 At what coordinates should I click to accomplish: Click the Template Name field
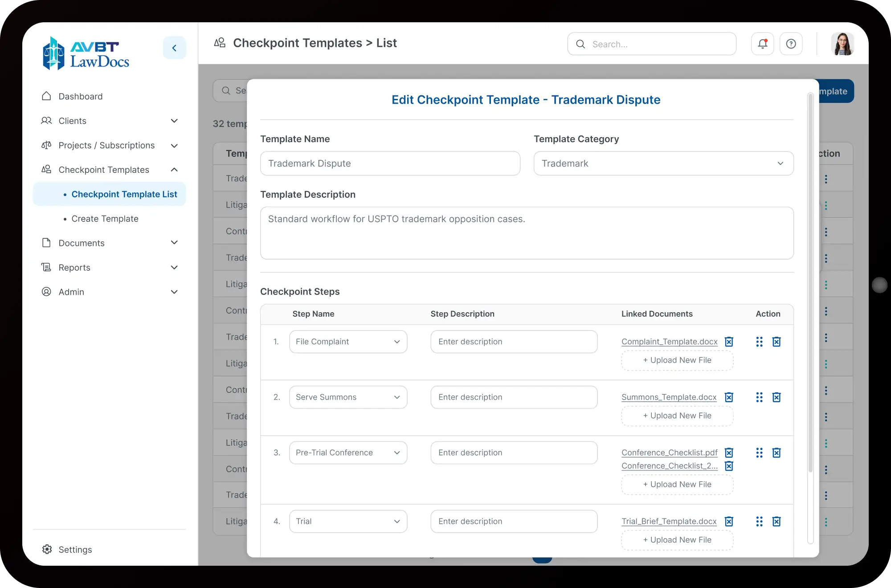[390, 163]
